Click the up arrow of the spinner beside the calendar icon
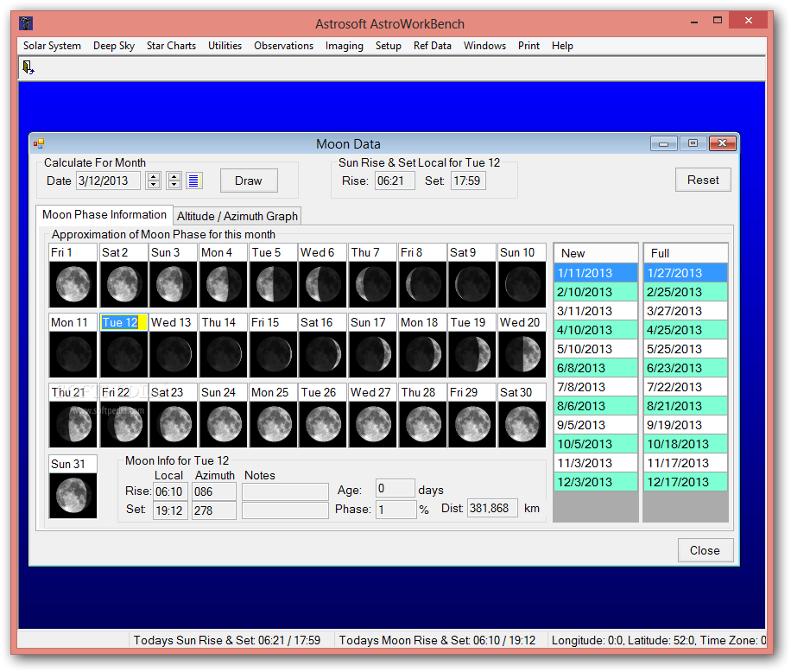This screenshot has height=672, width=791. coord(174,176)
